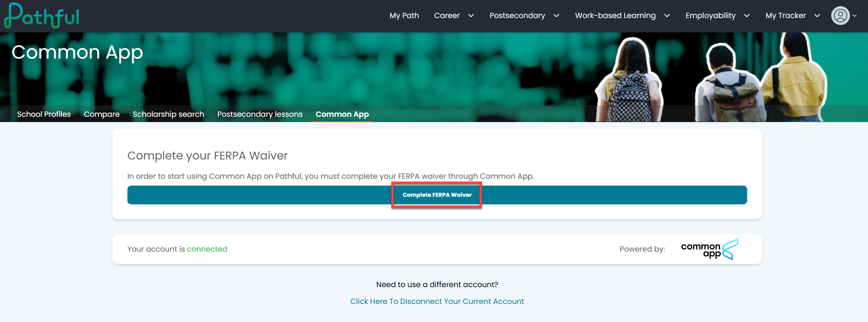
Task: Open the Career menu
Action: point(446,16)
